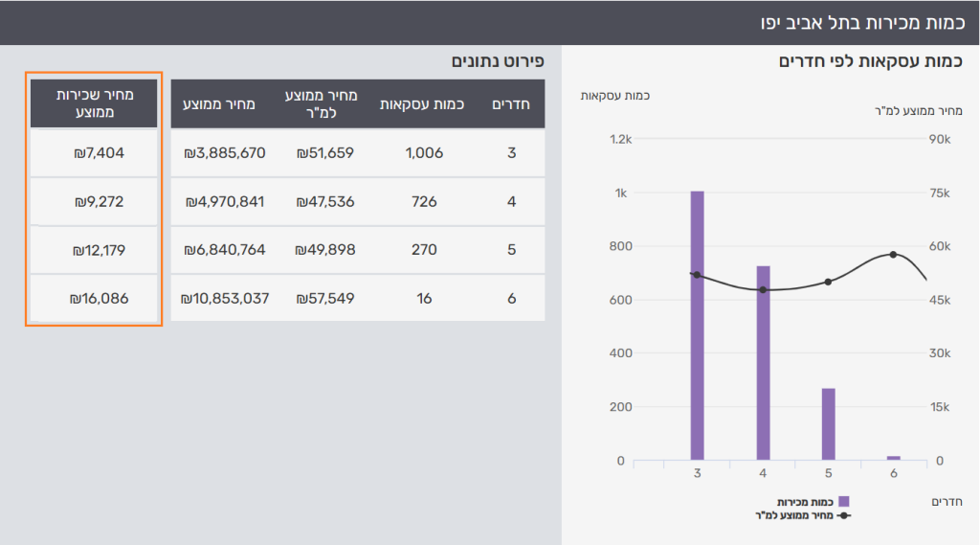The image size is (980, 545).
Task: Click the 1,006 transactions count cell
Action: coord(422,152)
